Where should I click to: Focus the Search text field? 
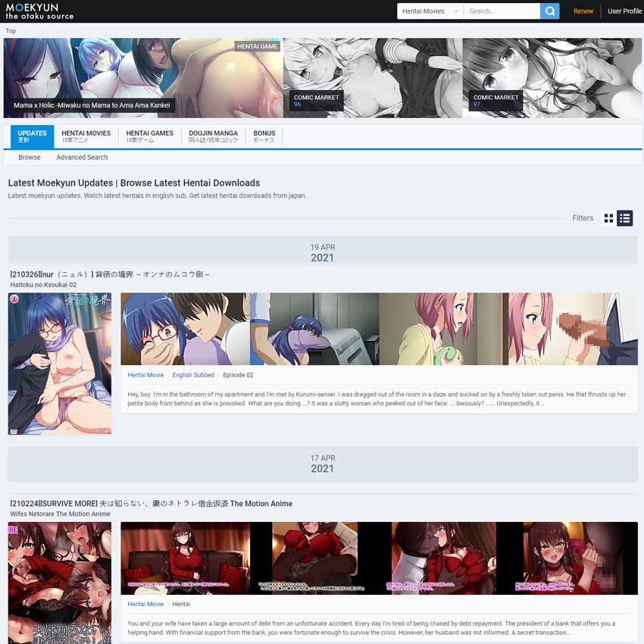pyautogui.click(x=502, y=11)
